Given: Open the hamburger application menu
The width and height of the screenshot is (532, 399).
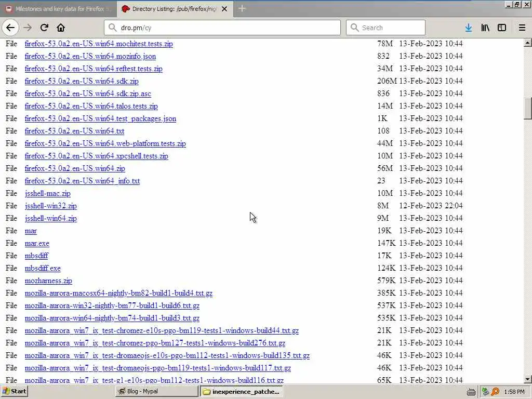Looking at the screenshot, I should tap(522, 28).
